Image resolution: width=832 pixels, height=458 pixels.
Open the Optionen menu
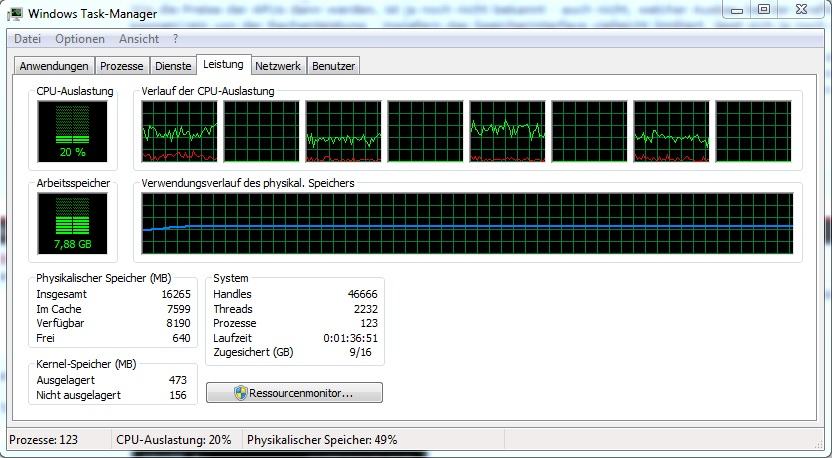[x=80, y=39]
